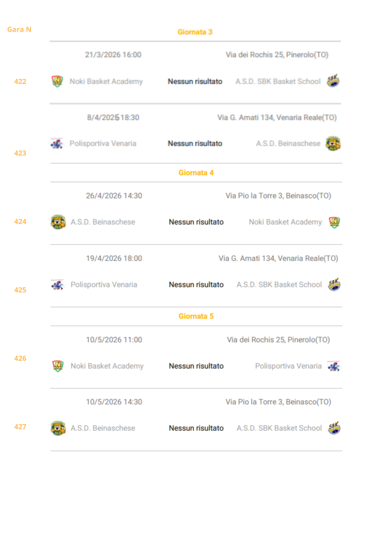This screenshot has height=545, width=392.
Task: Click game number 427
Action: (x=20, y=427)
